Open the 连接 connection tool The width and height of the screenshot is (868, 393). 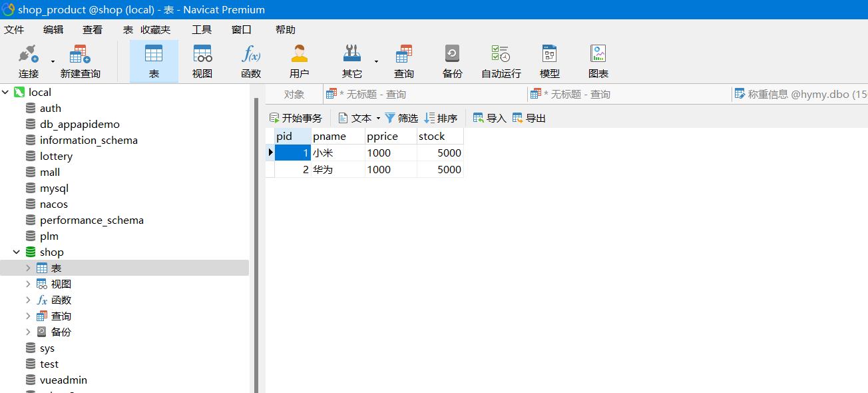(28, 61)
